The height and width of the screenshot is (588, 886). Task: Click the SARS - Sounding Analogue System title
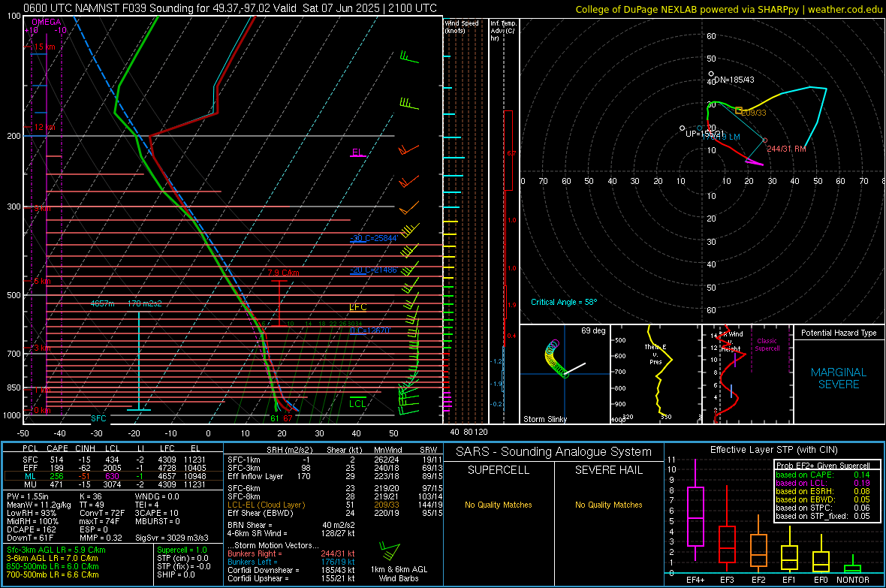click(554, 452)
